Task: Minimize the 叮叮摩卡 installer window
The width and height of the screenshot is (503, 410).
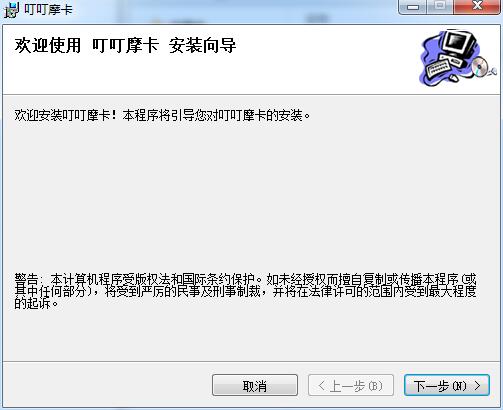Action: point(413,7)
